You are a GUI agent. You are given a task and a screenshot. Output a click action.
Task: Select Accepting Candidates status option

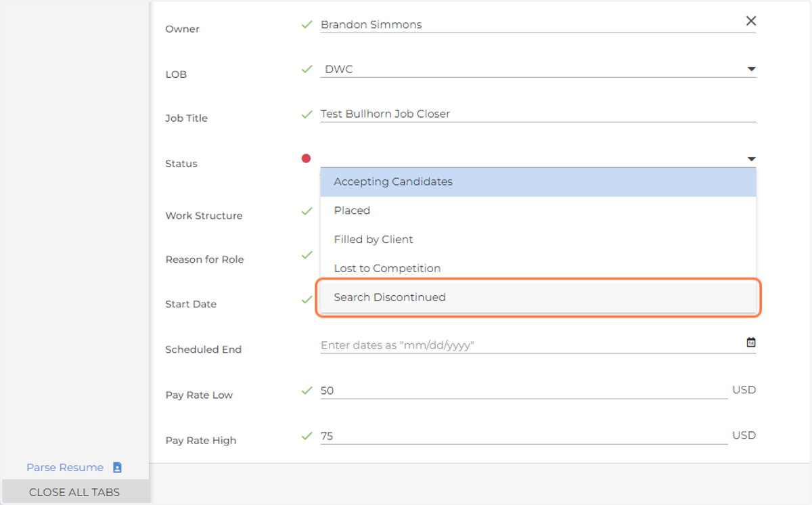tap(538, 182)
